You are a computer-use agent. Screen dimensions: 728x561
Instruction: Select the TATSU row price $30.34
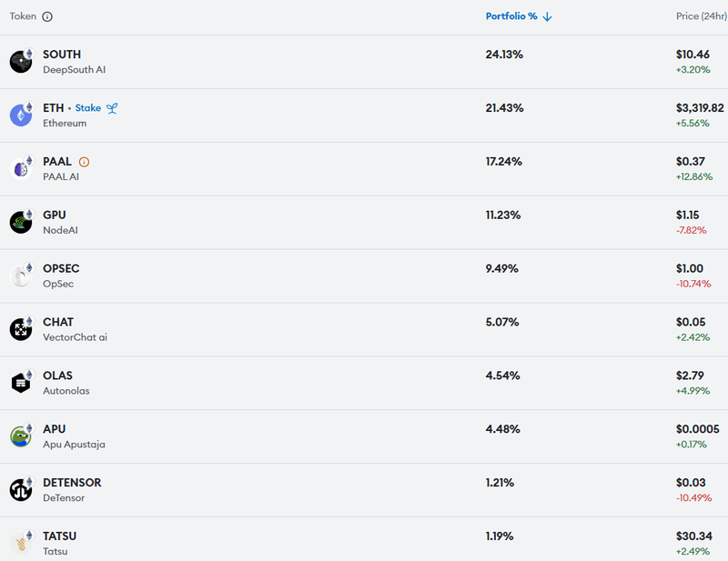(694, 536)
